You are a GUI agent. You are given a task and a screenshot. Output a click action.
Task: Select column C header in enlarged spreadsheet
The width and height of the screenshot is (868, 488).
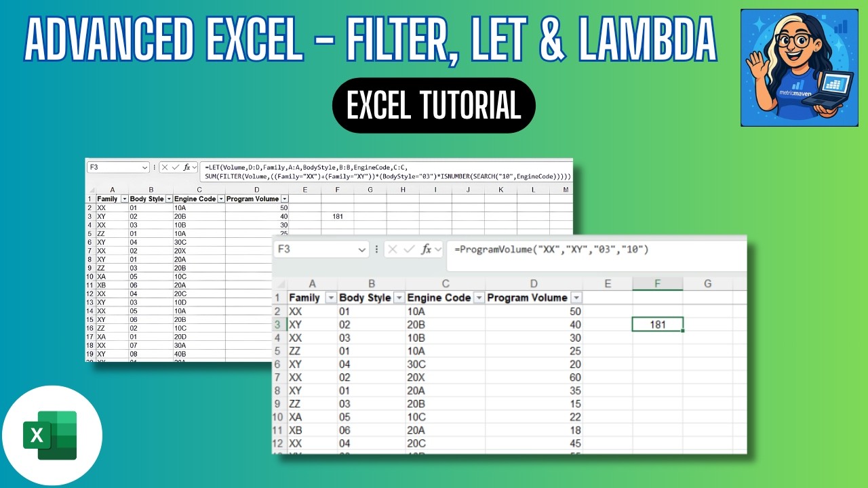tap(446, 283)
